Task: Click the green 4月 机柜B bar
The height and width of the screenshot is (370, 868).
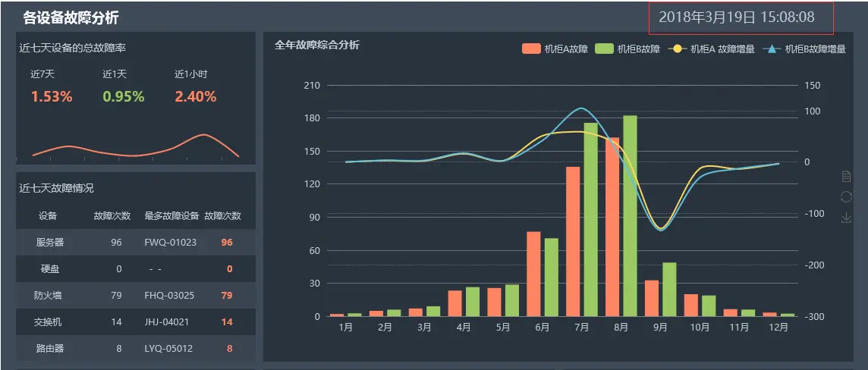Action: (472, 302)
